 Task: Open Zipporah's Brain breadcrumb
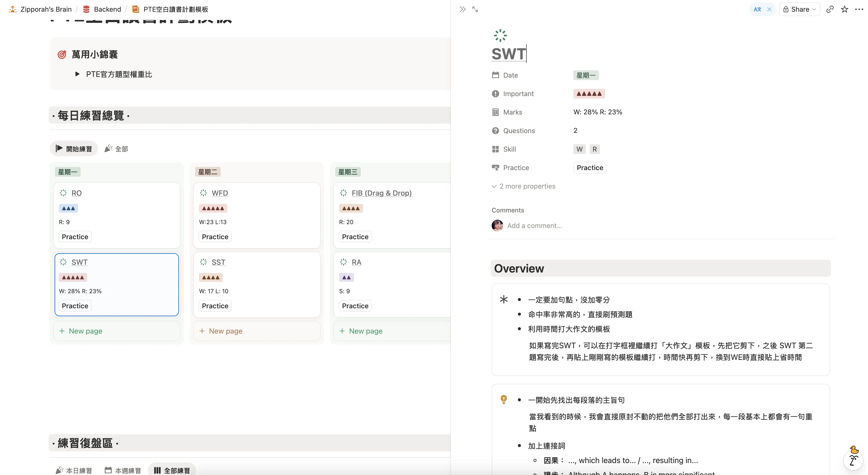pyautogui.click(x=40, y=9)
